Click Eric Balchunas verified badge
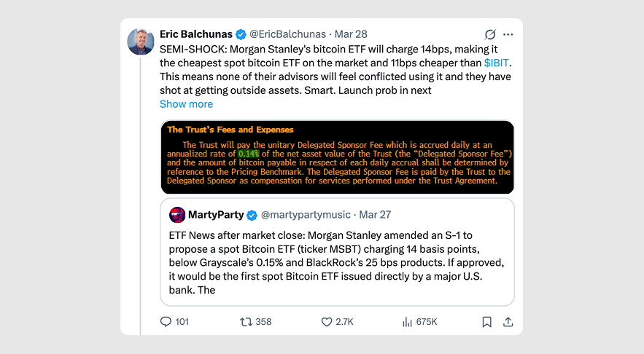 tap(241, 35)
